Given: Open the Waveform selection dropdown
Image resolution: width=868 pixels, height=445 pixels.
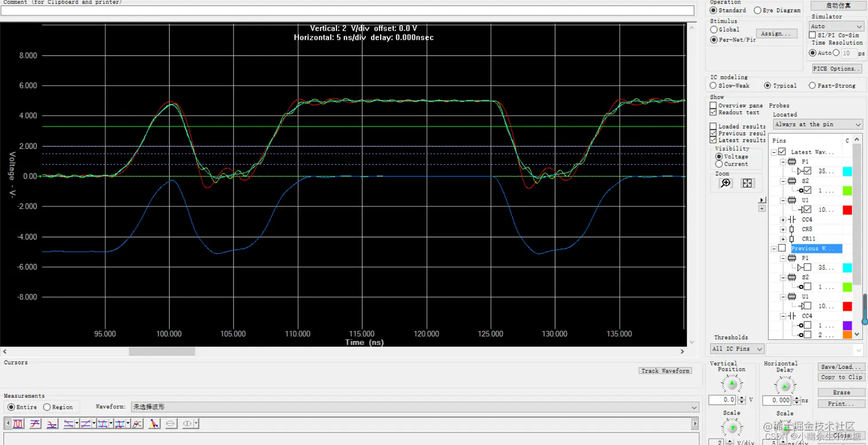Looking at the screenshot, I should point(414,407).
